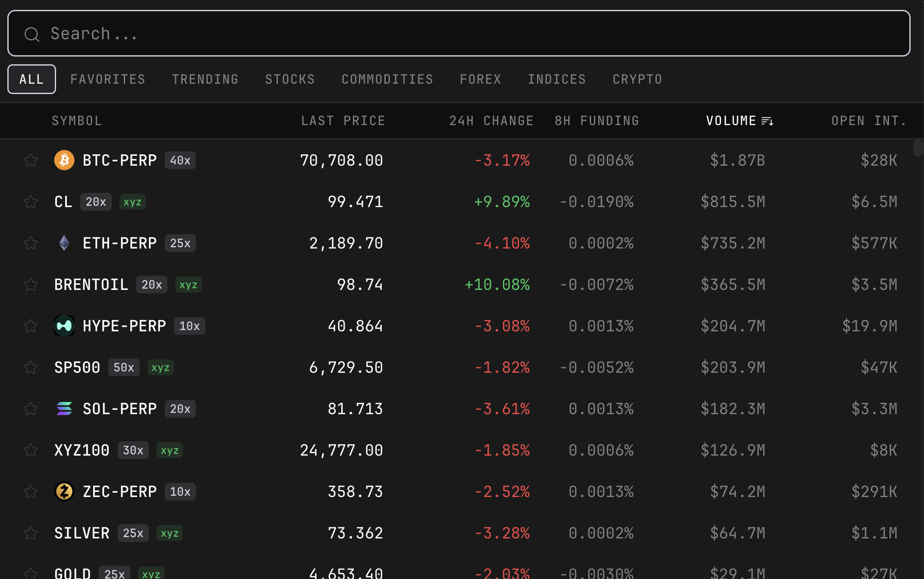Click the Solana logo icon
This screenshot has width=924, height=579.
(x=64, y=409)
